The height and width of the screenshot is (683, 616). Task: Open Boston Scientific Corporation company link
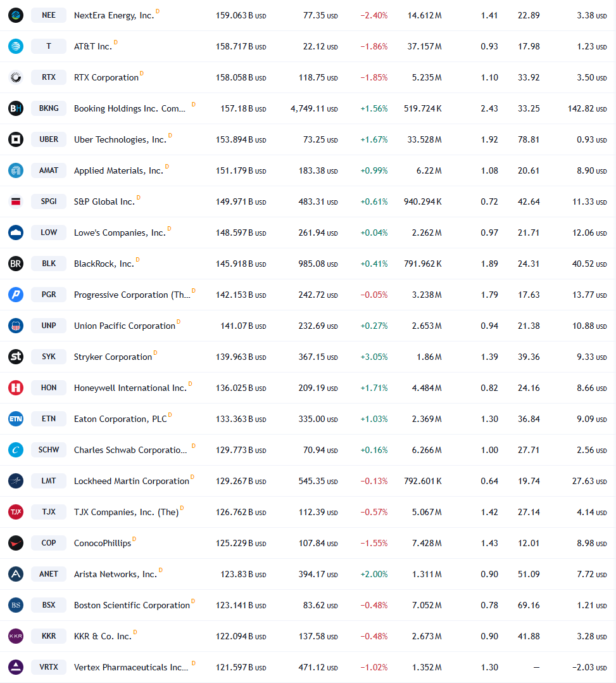click(x=132, y=606)
